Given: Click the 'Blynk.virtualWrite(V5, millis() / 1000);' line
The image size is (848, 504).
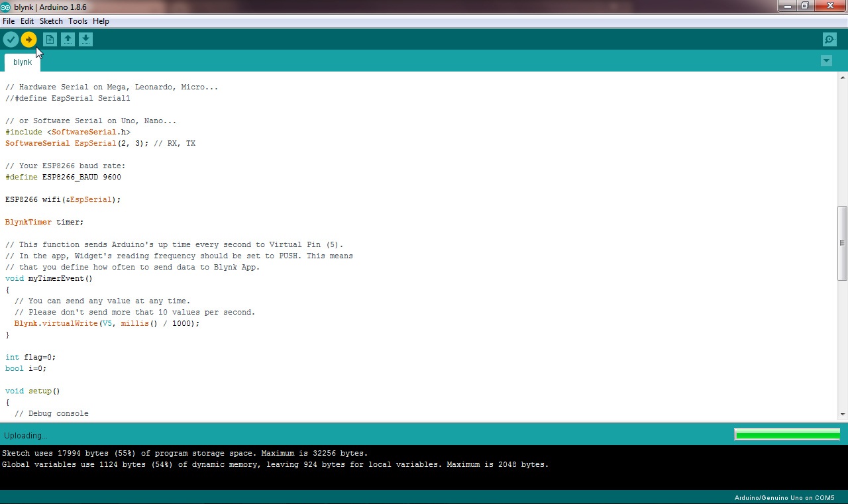Looking at the screenshot, I should click(107, 323).
